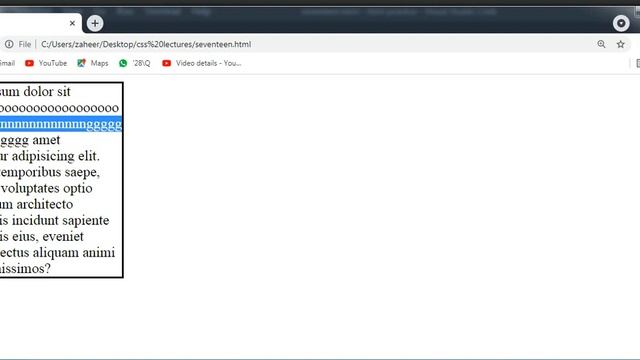This screenshot has width=640, height=360.
Task: Click the row of repeated o characters
Action: [x=60, y=108]
